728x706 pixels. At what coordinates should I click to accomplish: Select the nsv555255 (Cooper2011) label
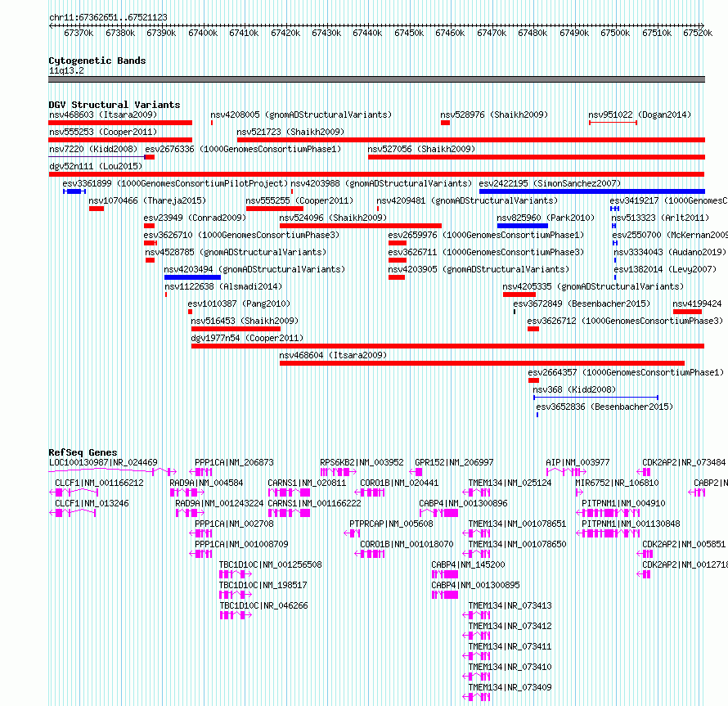tap(299, 200)
